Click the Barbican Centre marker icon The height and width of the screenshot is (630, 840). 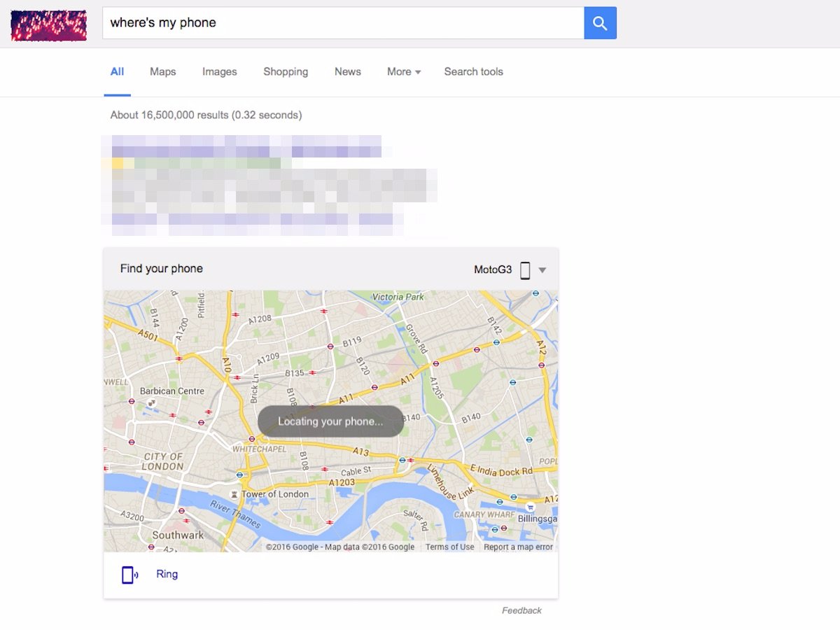coord(151,402)
